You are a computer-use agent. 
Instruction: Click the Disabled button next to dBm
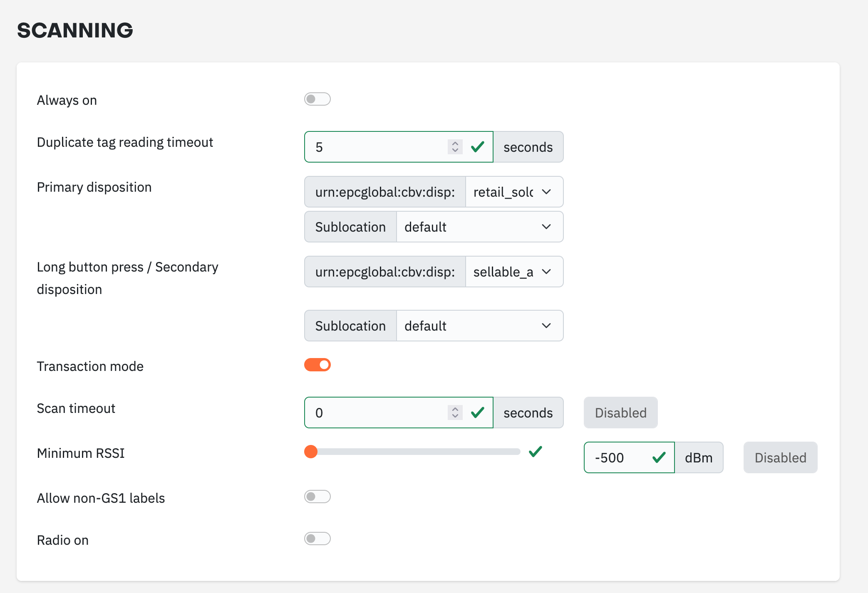(x=780, y=457)
